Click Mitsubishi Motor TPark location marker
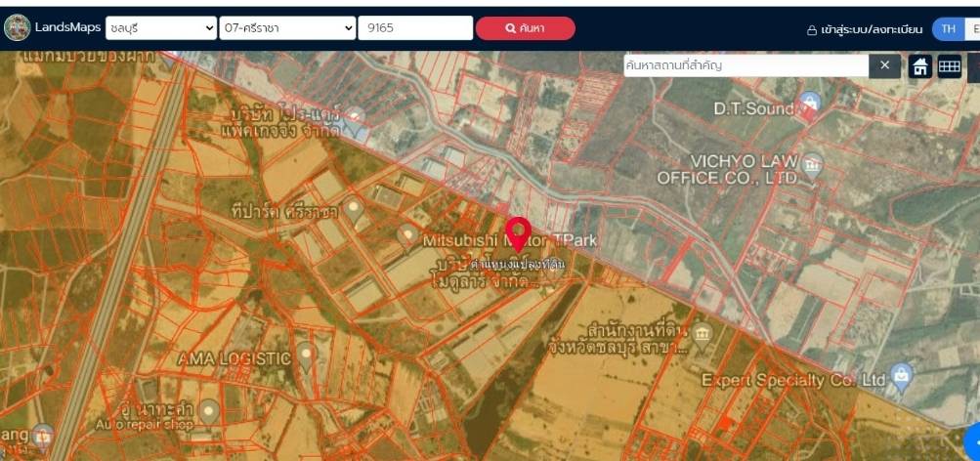 (408, 234)
